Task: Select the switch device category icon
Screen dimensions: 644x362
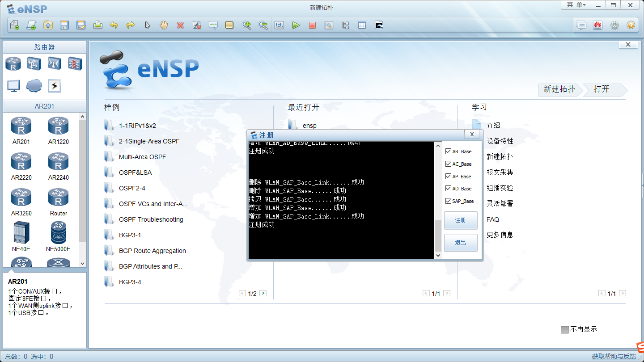Action: [x=34, y=63]
